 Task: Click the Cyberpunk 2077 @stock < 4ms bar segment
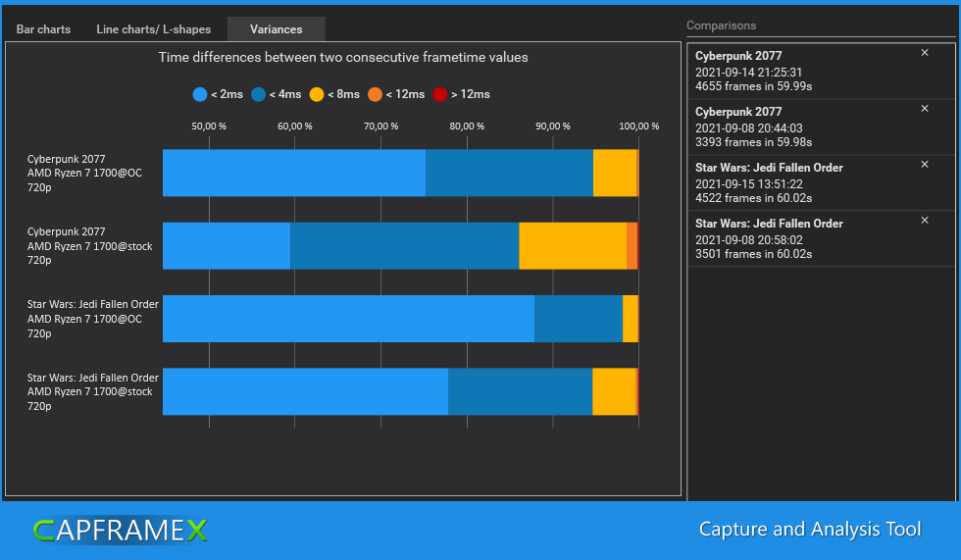404,246
